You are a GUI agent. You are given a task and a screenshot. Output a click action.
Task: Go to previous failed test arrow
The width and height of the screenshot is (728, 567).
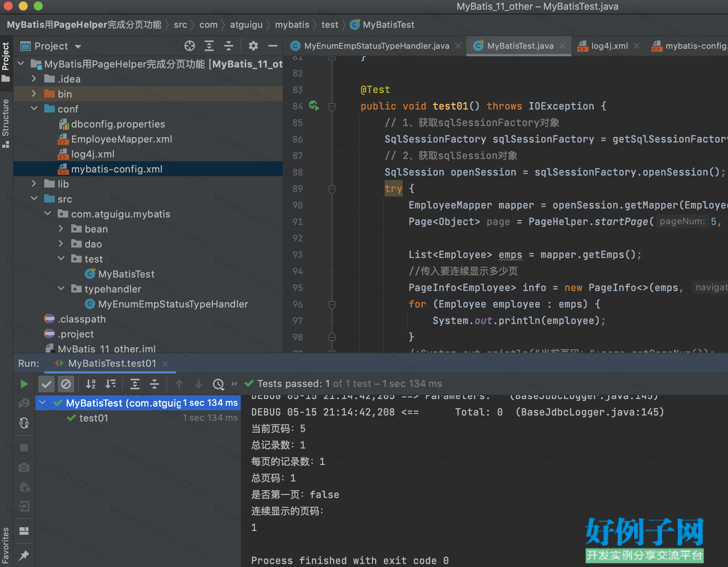(x=179, y=384)
